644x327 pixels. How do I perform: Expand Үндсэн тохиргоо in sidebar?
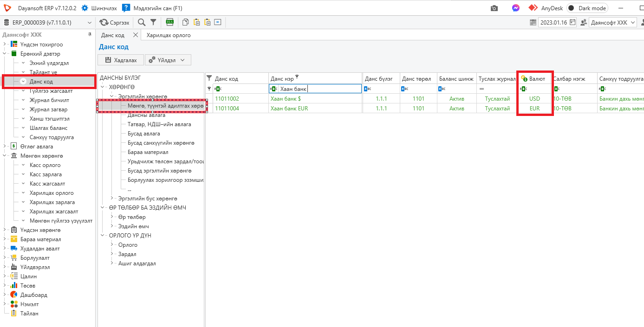coord(5,45)
